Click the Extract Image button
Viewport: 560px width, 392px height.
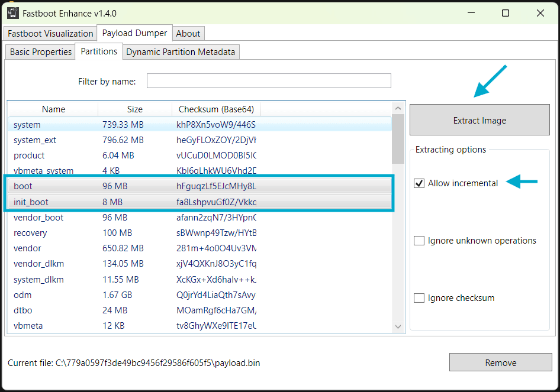click(479, 120)
